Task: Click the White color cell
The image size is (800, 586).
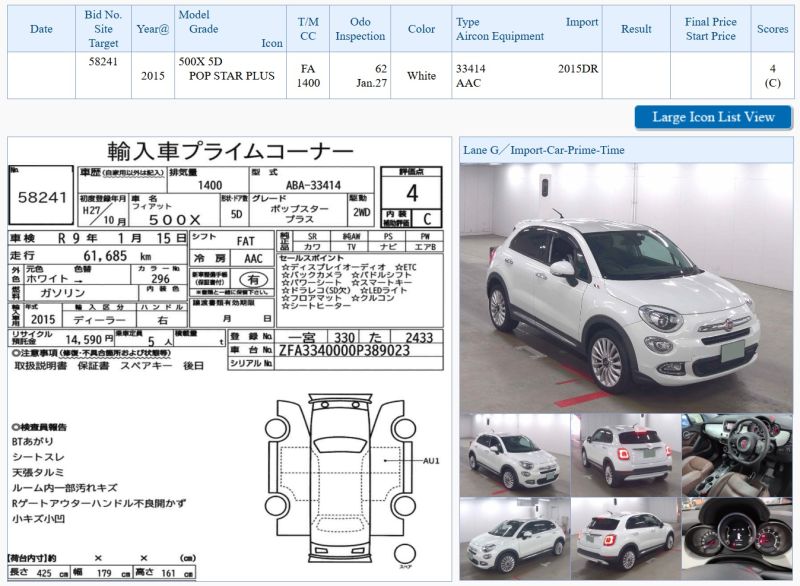Action: coord(421,75)
